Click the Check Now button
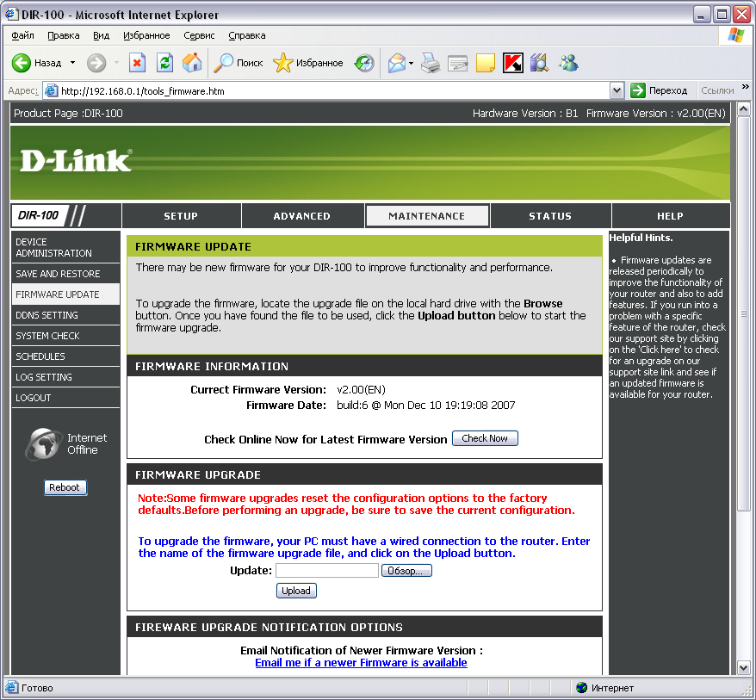 (485, 438)
